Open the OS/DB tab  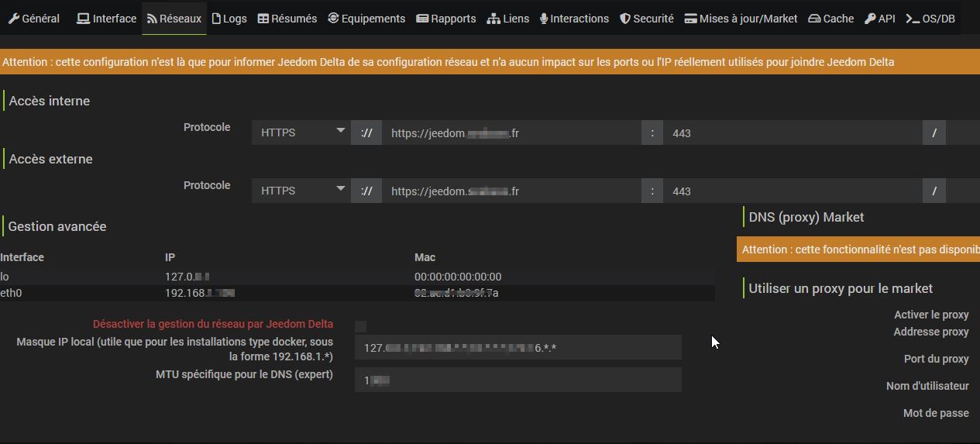(x=930, y=19)
